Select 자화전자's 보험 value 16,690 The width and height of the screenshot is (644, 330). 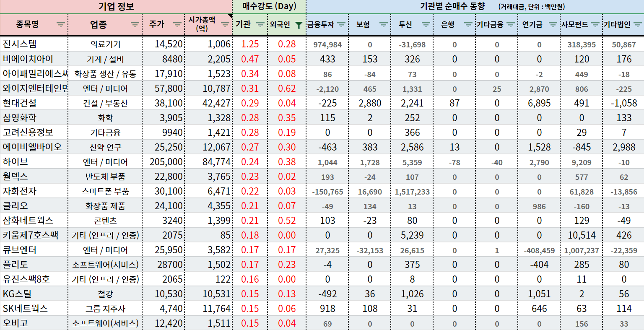coord(370,191)
